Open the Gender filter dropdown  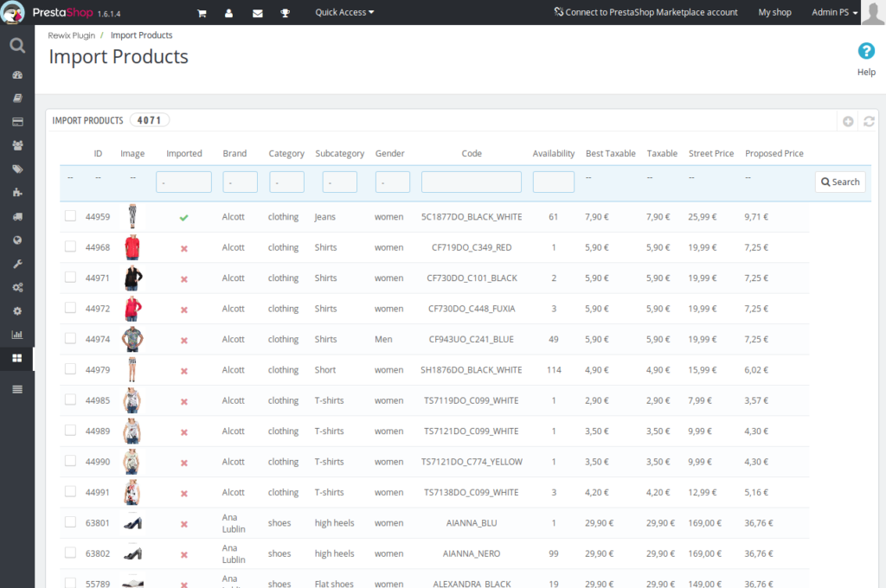tap(393, 182)
